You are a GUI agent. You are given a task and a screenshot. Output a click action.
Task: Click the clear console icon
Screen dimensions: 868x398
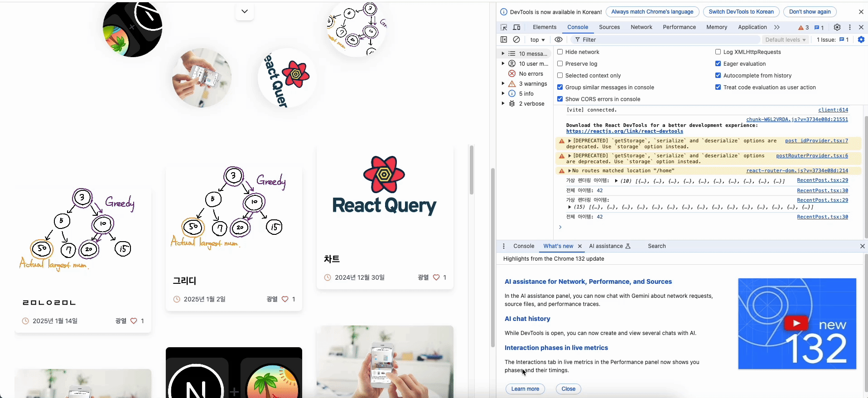pyautogui.click(x=516, y=40)
